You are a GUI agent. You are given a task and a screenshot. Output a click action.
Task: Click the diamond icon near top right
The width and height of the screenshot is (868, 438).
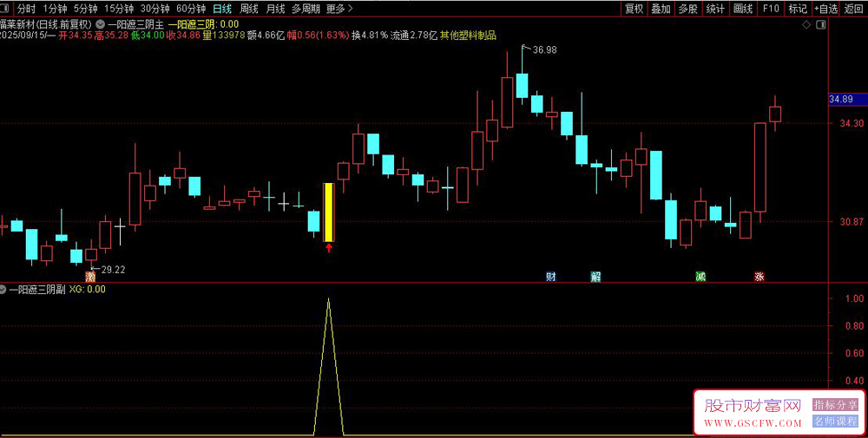[806, 25]
